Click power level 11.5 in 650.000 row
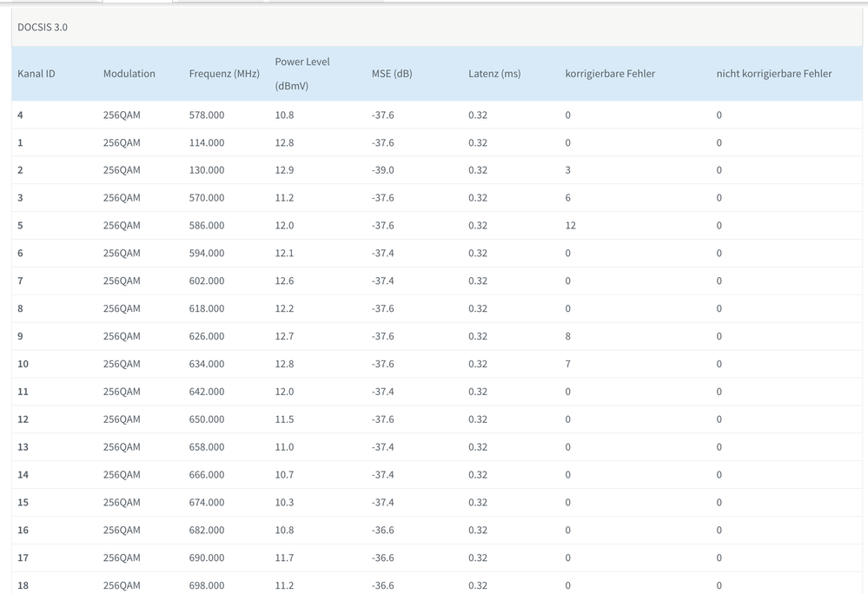This screenshot has height=594, width=868. [x=284, y=419]
